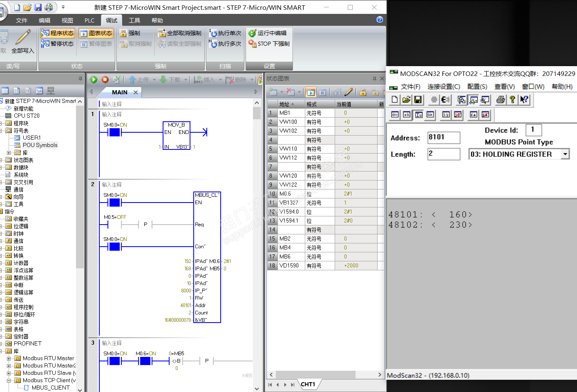This screenshot has height=392, width=577.
Task: Click the ModScan help question mark icon
Action: tap(512, 100)
